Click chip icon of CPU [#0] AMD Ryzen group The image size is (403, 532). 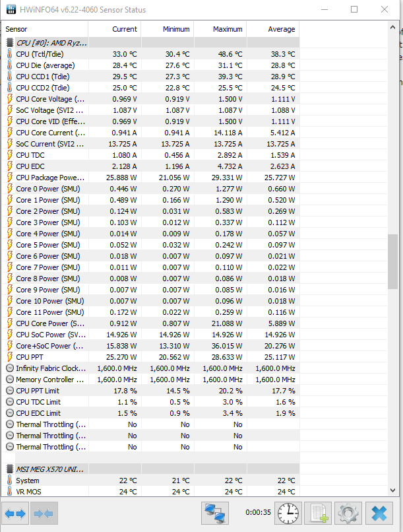(x=10, y=43)
